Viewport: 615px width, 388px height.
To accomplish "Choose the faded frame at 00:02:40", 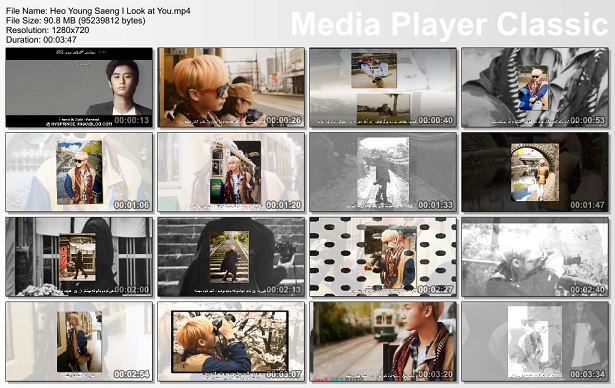I will pyautogui.click(x=535, y=257).
